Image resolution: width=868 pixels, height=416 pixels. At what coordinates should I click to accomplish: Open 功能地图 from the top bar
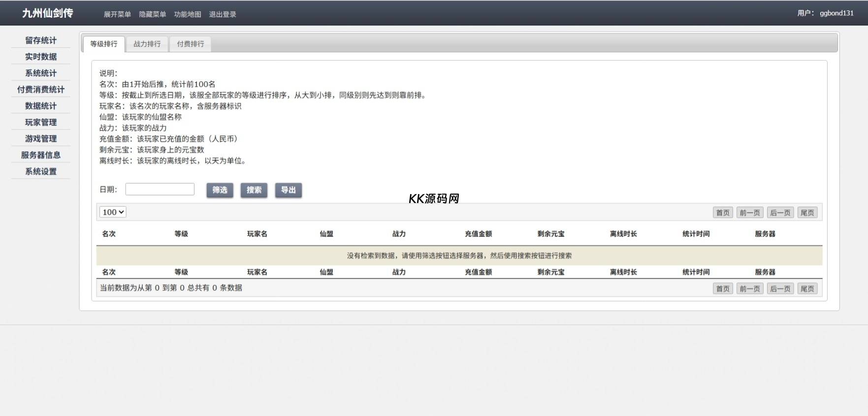tap(188, 14)
